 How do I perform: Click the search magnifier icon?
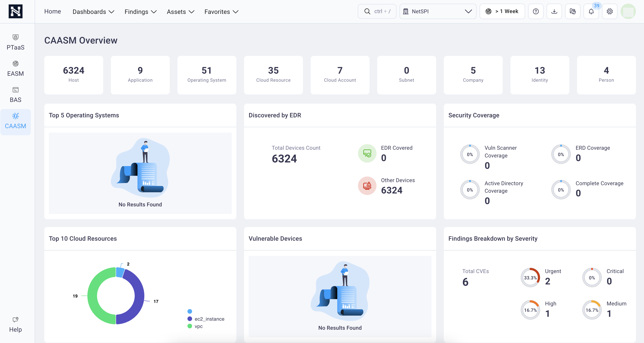[367, 12]
